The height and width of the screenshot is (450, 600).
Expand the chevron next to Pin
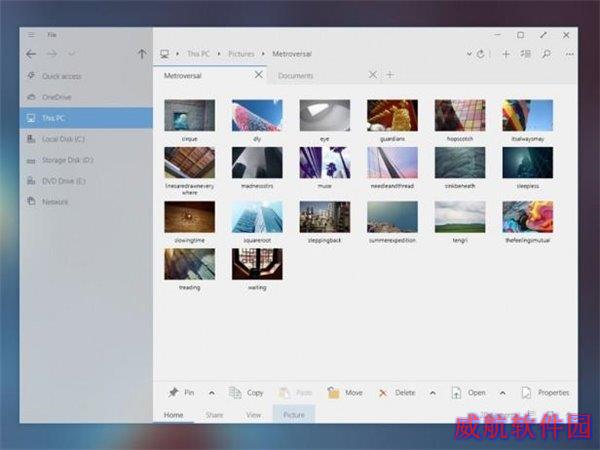point(212,393)
